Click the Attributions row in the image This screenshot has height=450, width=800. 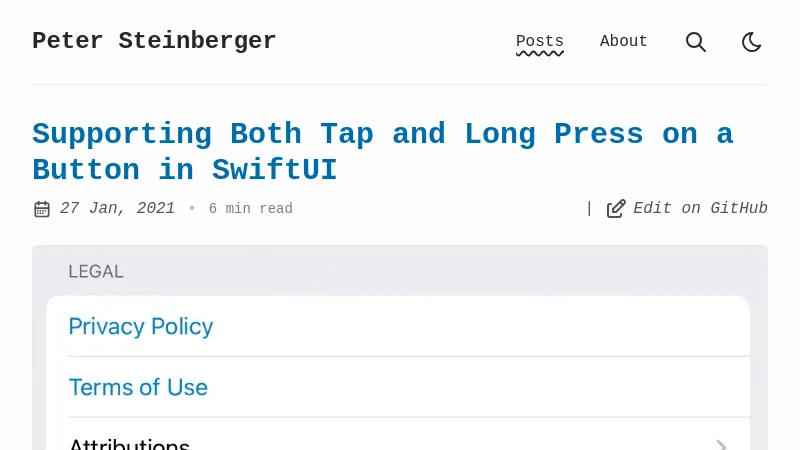129,443
